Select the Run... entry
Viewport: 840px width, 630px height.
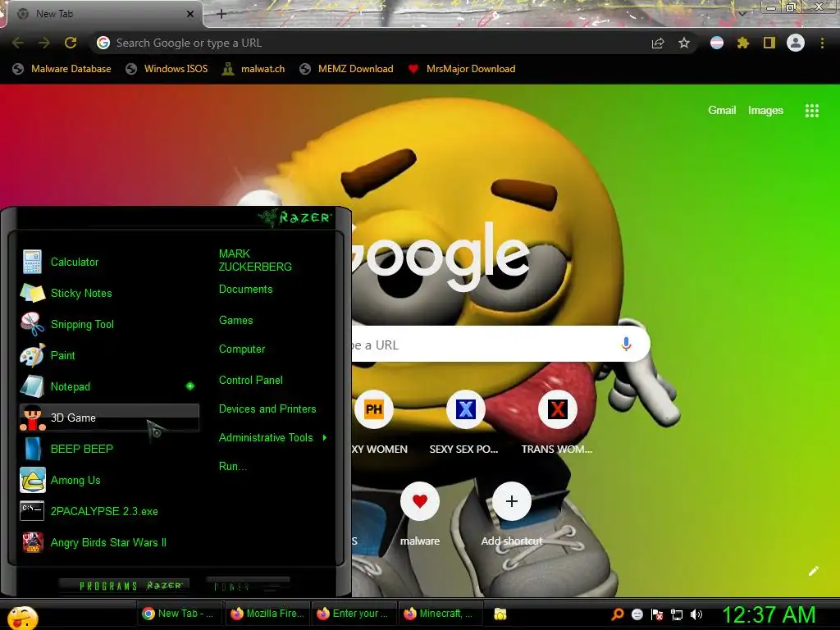coord(232,466)
